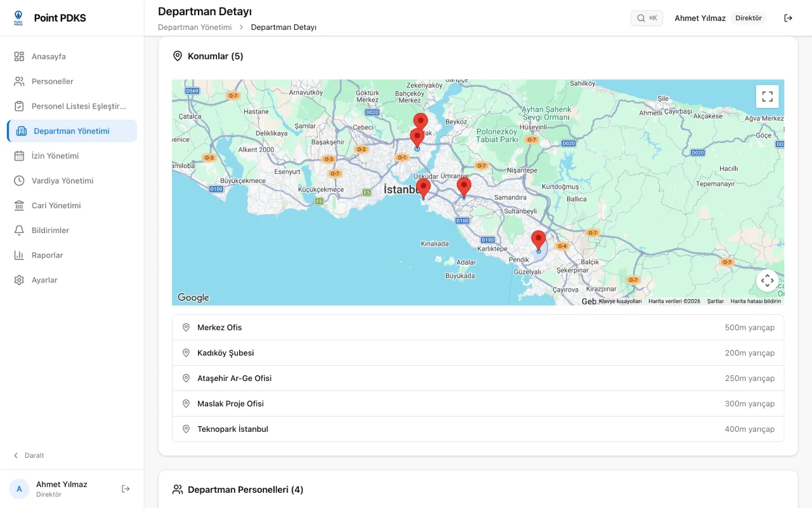Viewport: 812px width, 508px height.
Task: Click the Point PDKS logo
Action: pos(18,18)
